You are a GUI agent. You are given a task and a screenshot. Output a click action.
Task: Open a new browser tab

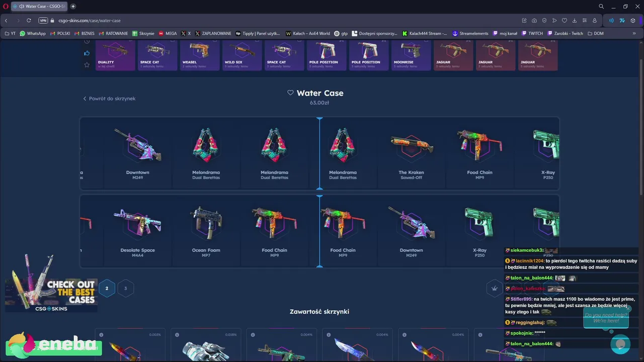pyautogui.click(x=73, y=6)
